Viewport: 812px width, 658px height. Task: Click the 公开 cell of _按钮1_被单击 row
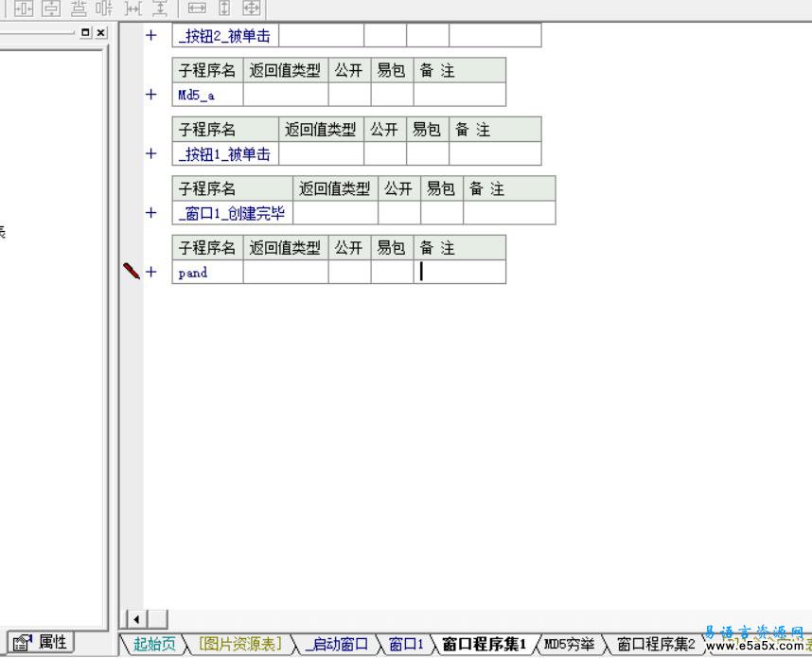click(385, 154)
